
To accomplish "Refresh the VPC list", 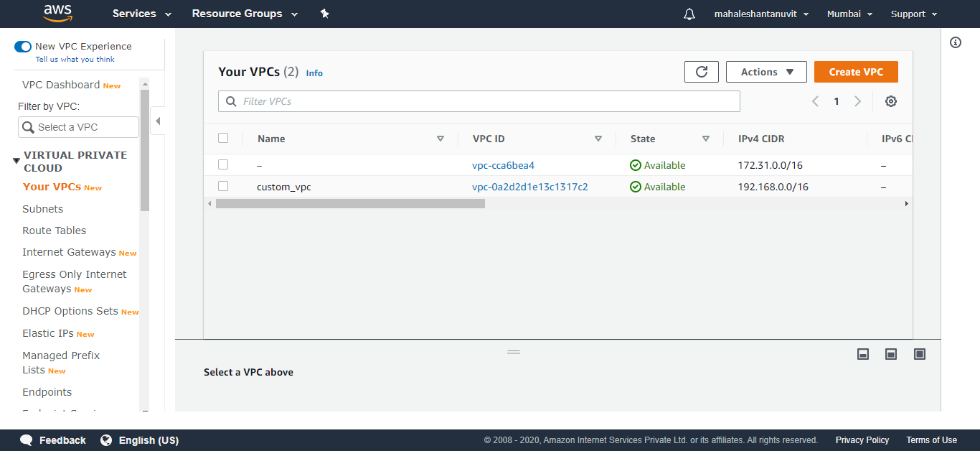I will pos(701,71).
